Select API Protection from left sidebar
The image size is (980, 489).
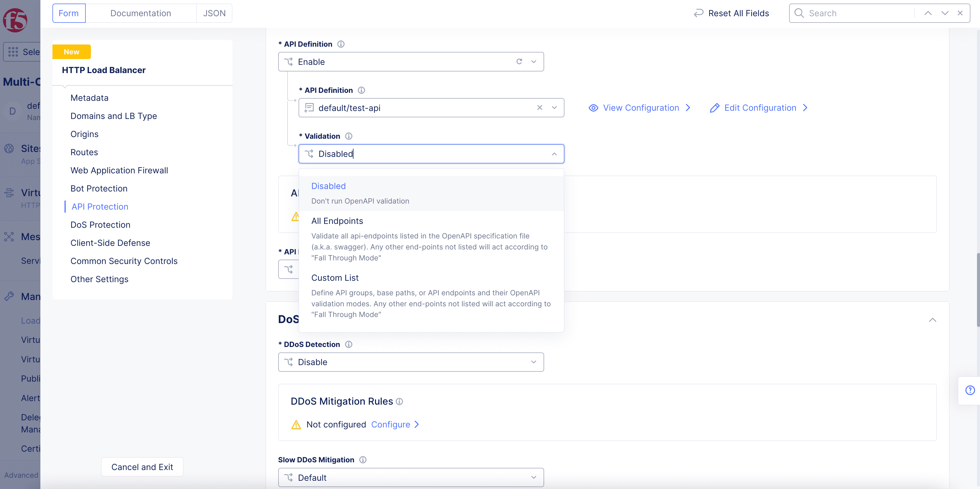tap(99, 206)
